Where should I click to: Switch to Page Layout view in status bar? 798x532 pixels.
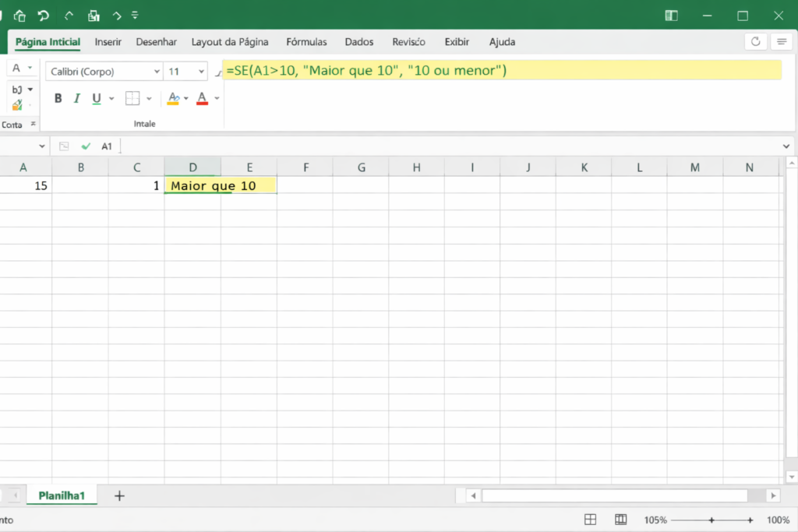tap(620, 520)
